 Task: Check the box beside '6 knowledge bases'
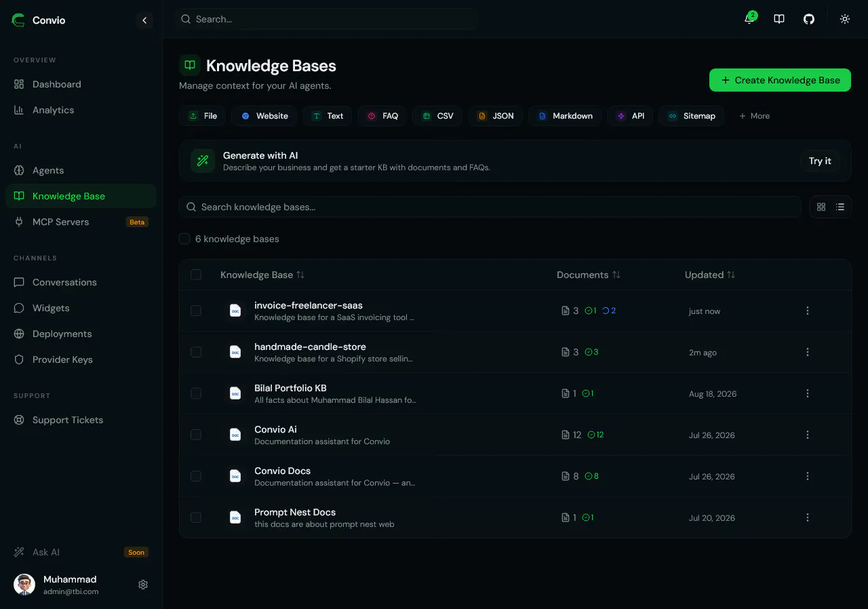coord(184,239)
